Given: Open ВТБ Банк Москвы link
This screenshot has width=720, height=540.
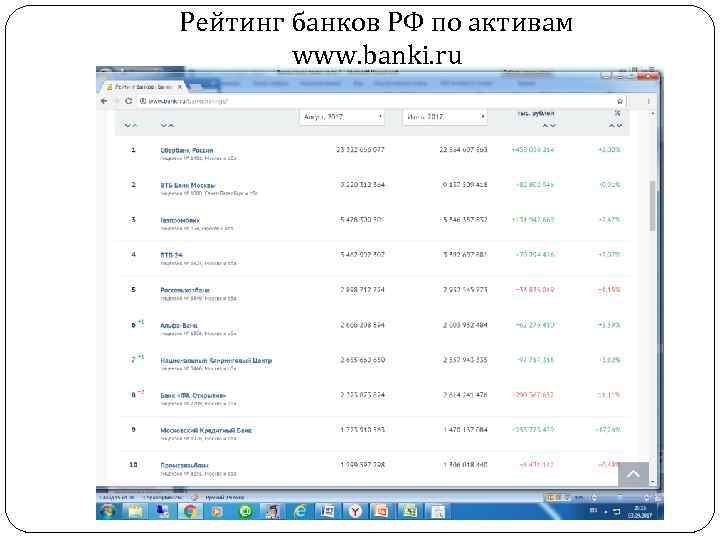Looking at the screenshot, I should [188, 186].
